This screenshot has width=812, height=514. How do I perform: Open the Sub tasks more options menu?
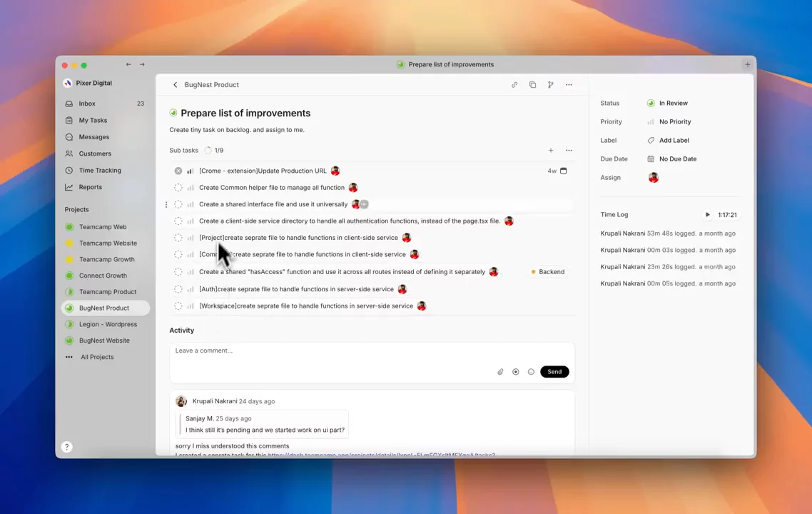[x=569, y=150]
